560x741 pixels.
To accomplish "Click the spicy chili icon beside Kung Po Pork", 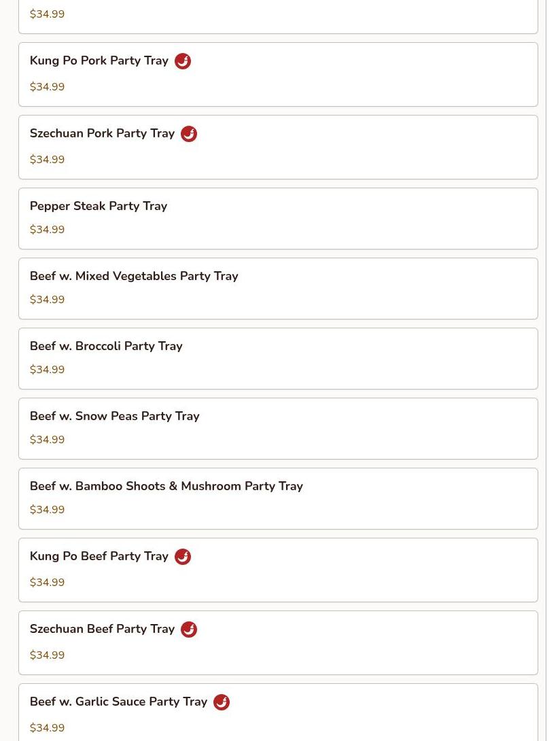I will coord(183,61).
